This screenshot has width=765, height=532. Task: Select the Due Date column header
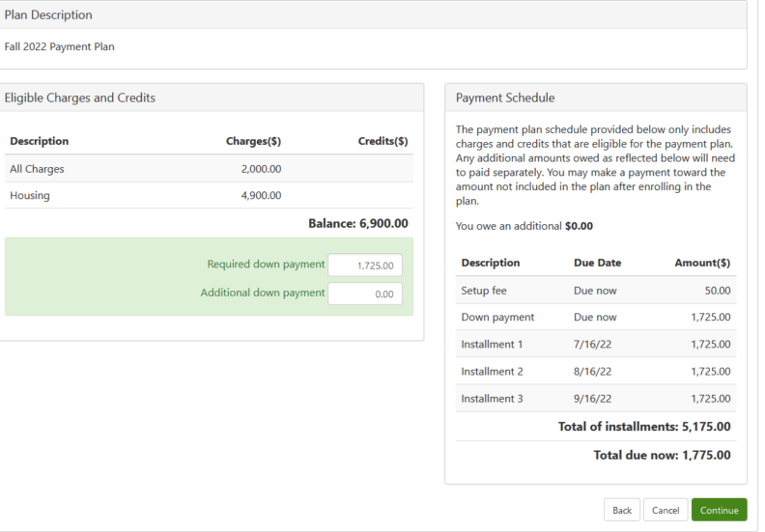(597, 263)
